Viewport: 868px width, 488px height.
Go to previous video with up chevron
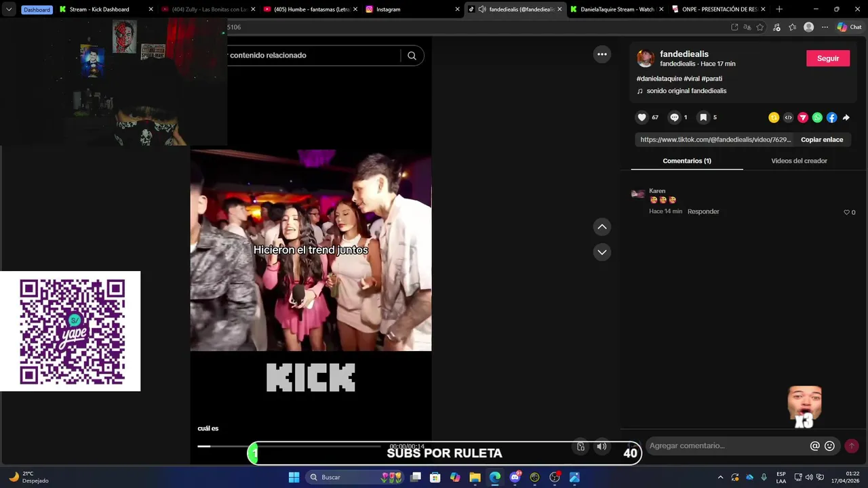pos(601,226)
